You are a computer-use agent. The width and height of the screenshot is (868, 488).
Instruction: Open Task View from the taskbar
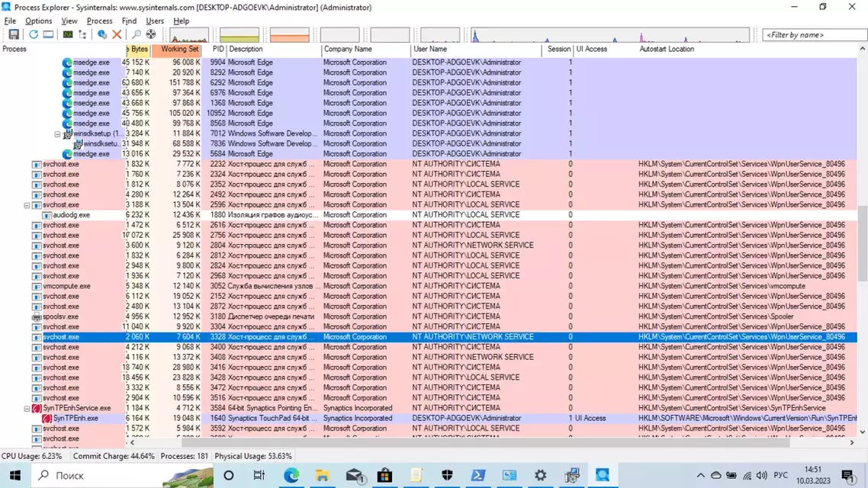[x=259, y=475]
